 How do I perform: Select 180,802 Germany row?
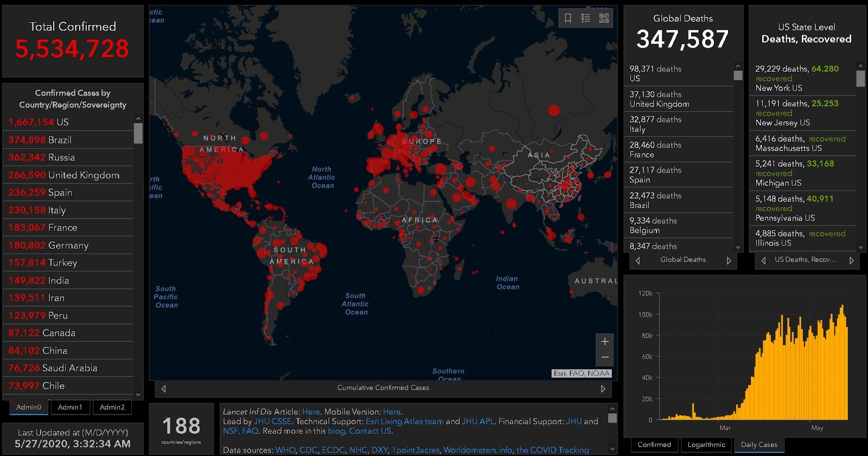tap(68, 245)
